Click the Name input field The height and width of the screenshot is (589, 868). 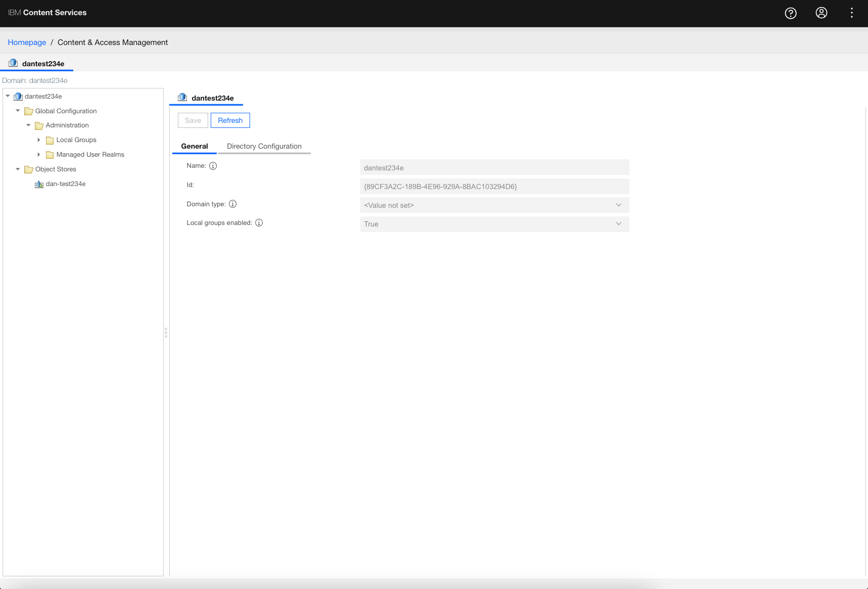coord(495,167)
